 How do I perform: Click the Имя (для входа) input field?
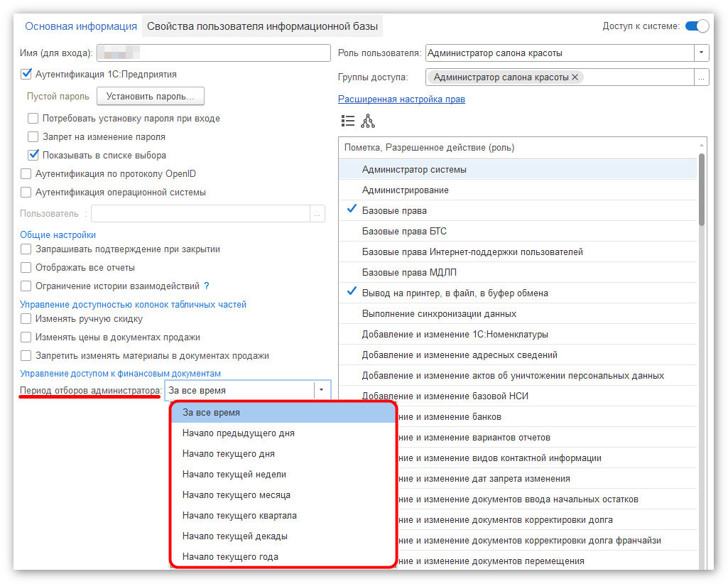tap(214, 53)
